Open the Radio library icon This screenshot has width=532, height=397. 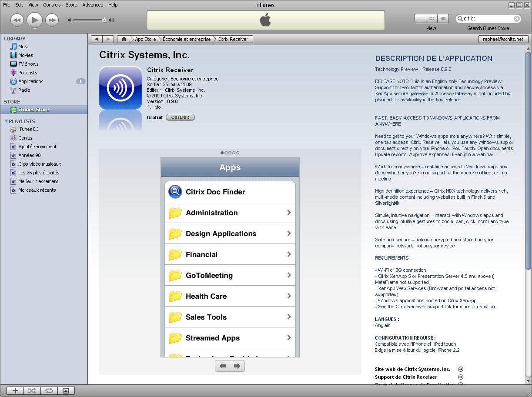point(13,90)
